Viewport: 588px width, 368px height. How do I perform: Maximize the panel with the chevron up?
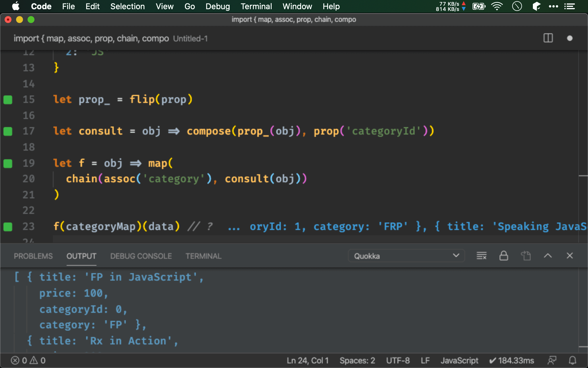[x=548, y=256]
